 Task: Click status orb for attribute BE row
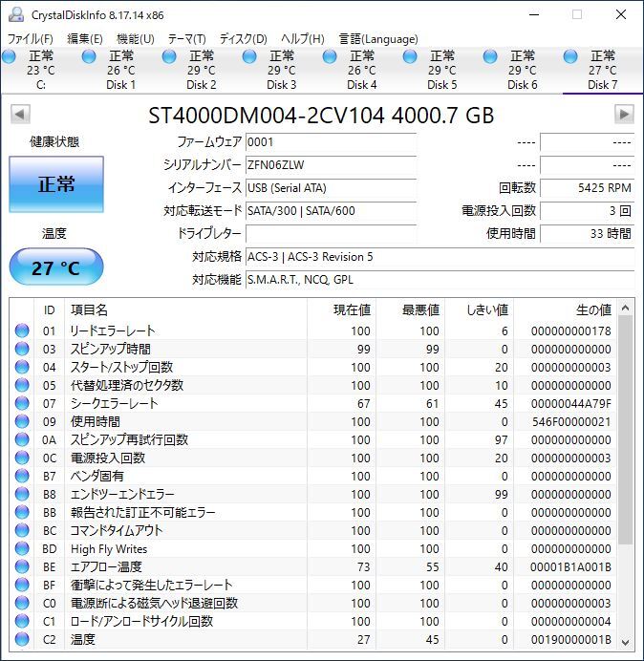tap(22, 566)
